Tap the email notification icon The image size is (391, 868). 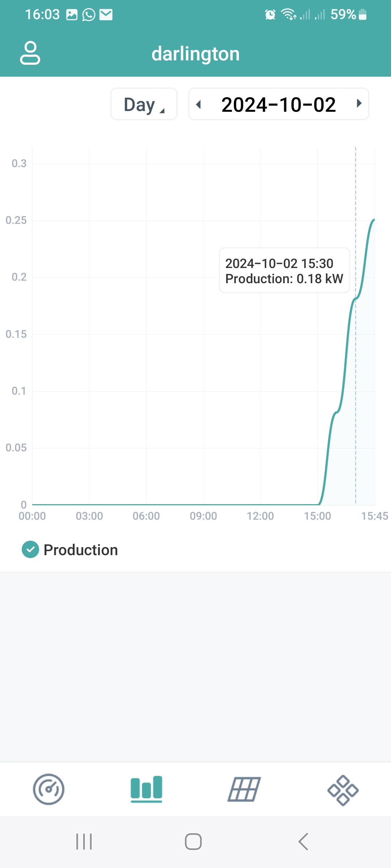[x=106, y=15]
